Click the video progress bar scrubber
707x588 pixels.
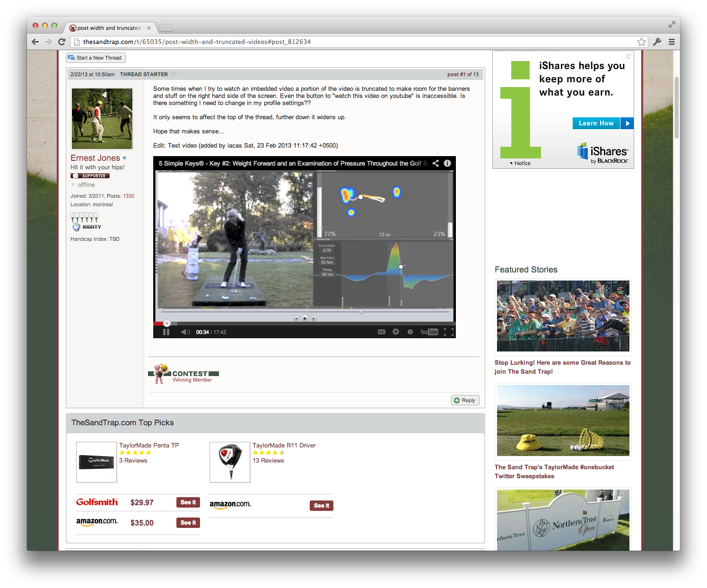click(167, 323)
